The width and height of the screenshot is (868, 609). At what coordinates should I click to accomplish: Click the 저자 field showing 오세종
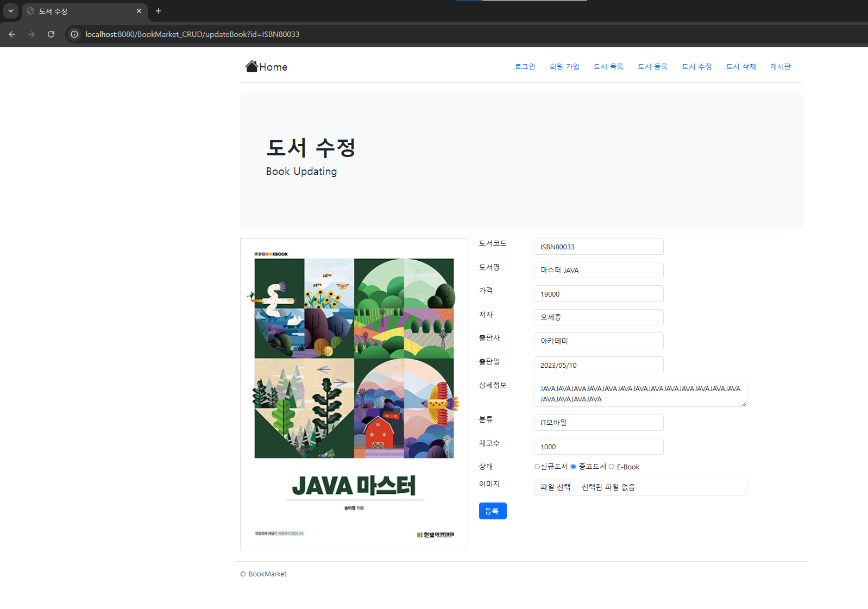point(599,317)
